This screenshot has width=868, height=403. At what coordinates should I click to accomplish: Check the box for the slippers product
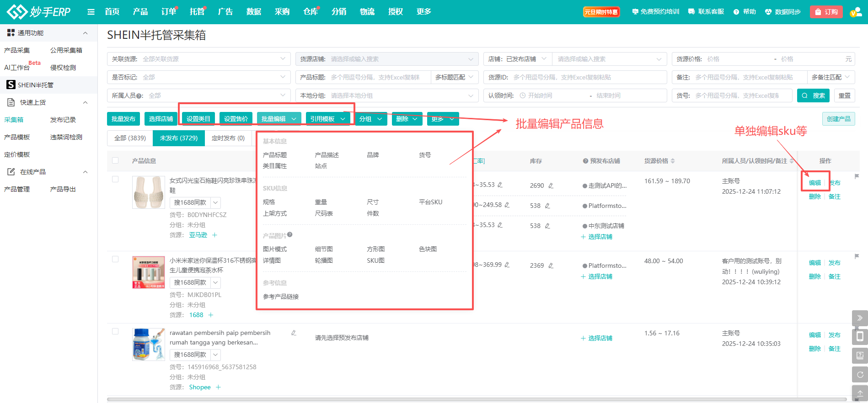pos(115,179)
